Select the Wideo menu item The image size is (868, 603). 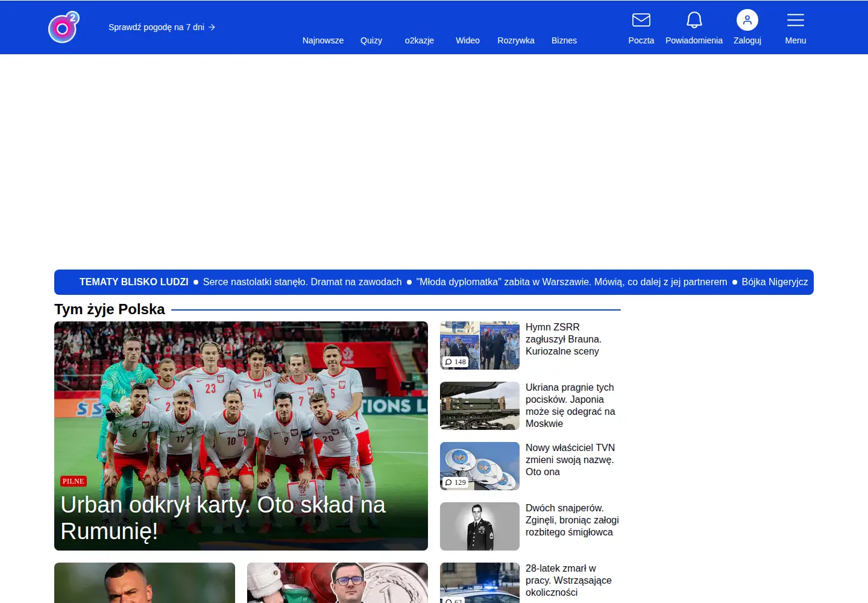[468, 40]
